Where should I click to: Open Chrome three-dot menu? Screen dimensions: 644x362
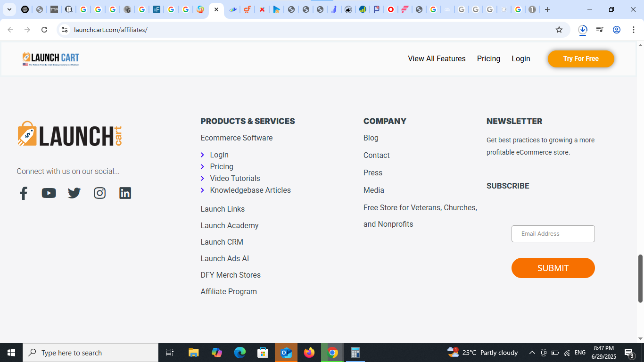[633, 30]
